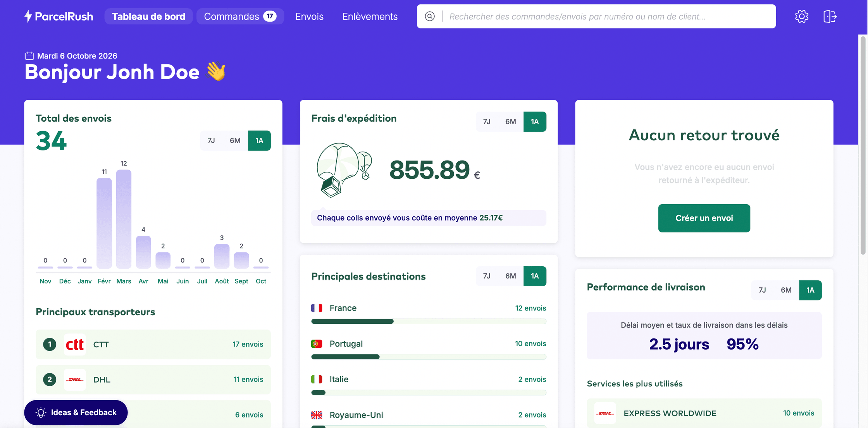
Task: Select 1A range in Total des envois
Action: click(259, 141)
